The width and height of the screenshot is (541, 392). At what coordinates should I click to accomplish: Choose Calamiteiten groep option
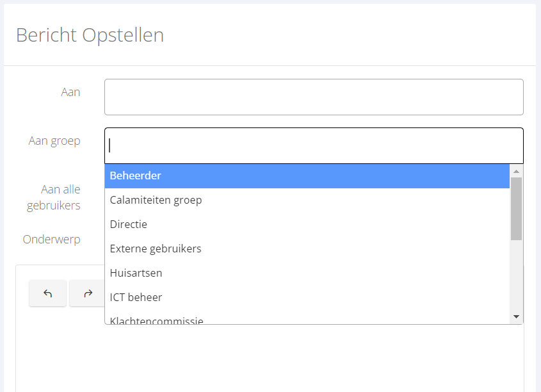point(307,200)
